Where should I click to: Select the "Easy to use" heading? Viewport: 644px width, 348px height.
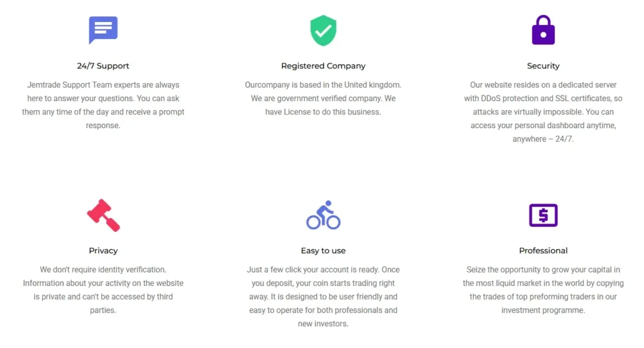(323, 251)
